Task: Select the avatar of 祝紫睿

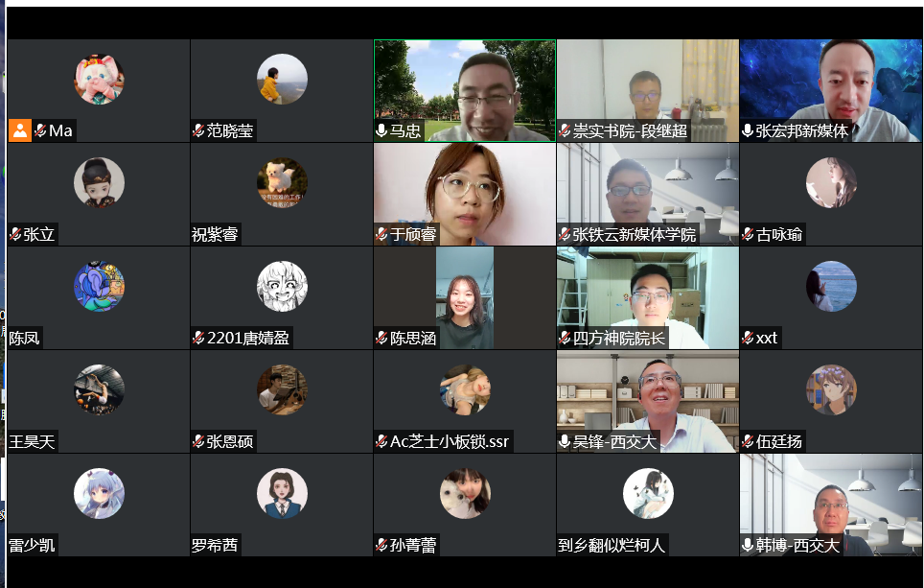Action: 282,183
